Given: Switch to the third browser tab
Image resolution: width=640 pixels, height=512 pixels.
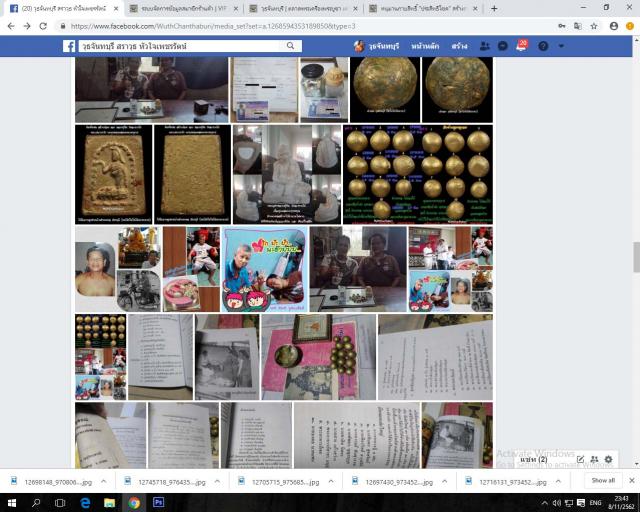Looking at the screenshot, I should (303, 8).
